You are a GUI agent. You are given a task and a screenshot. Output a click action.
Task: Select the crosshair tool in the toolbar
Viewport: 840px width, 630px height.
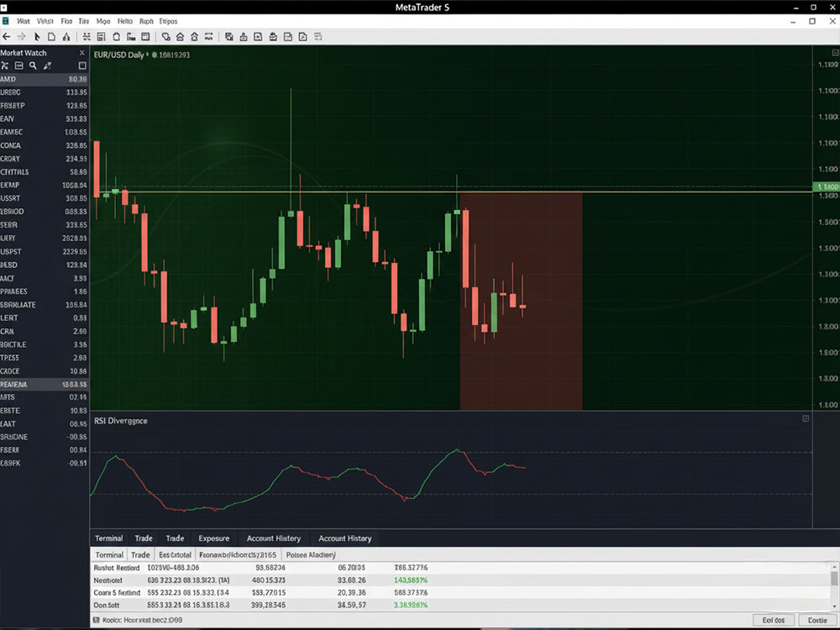pos(87,36)
